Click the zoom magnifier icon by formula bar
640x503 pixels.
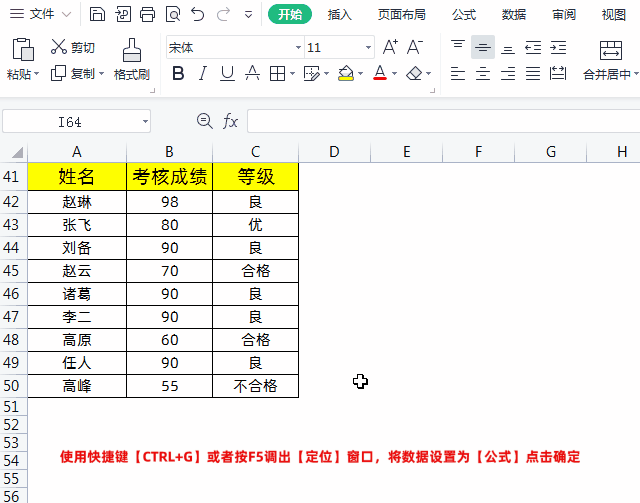point(204,121)
